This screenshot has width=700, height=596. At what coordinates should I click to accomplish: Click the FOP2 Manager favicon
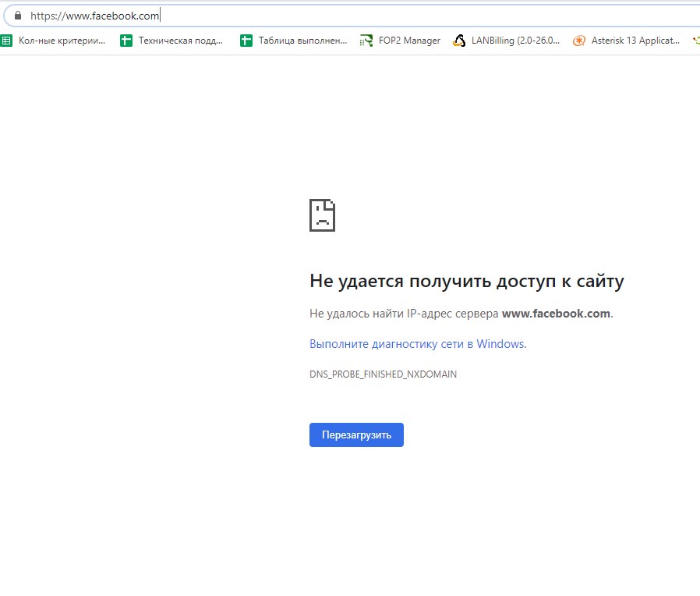[366, 41]
